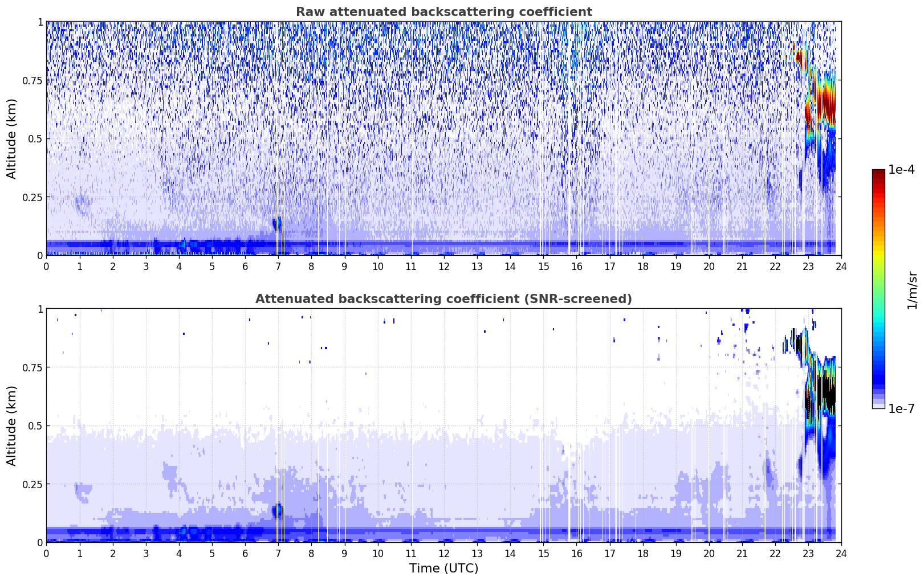Click the hour 16 tick label on the top plot
The height and width of the screenshot is (581, 924).
click(576, 266)
